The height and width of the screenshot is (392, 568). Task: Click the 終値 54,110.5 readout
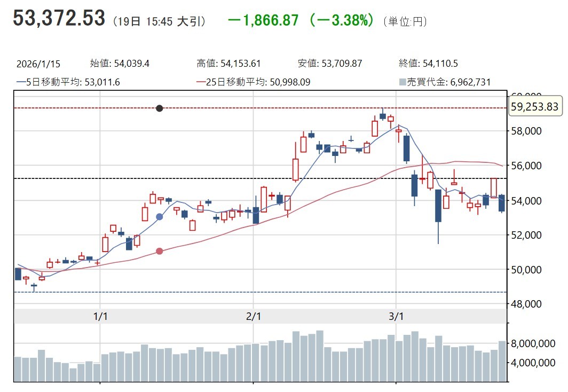[x=428, y=64]
